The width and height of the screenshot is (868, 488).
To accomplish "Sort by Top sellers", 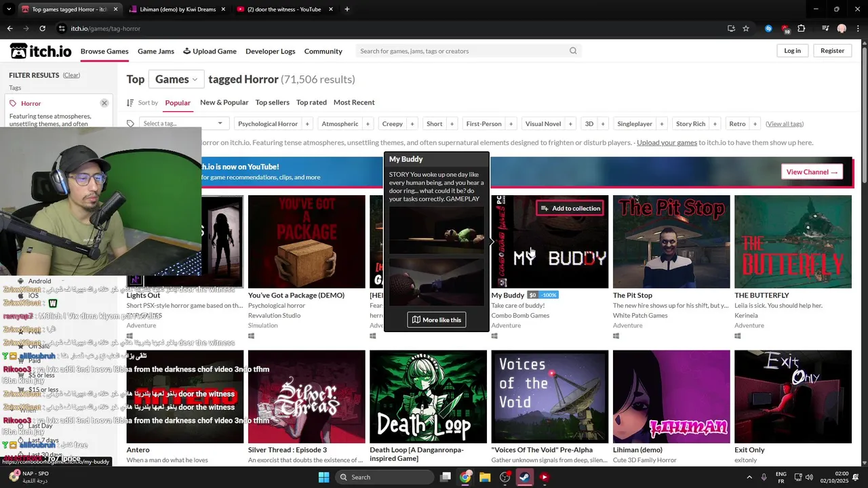I will coord(272,102).
